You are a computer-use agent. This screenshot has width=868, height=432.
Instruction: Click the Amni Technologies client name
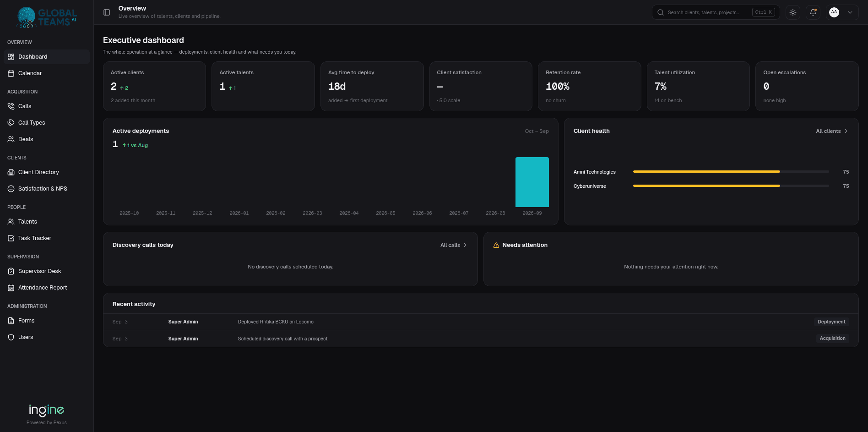(x=594, y=172)
